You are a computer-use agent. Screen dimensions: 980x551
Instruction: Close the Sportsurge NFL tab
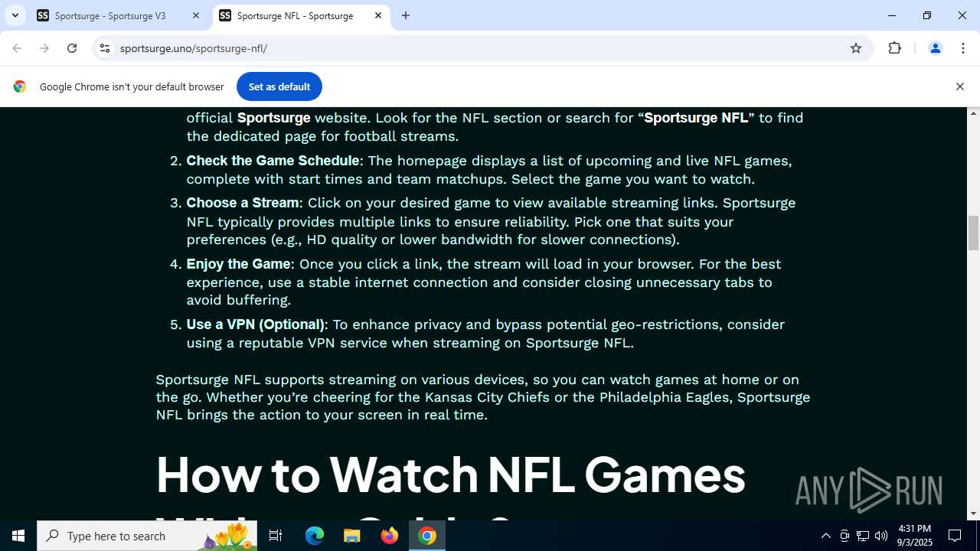click(x=378, y=15)
